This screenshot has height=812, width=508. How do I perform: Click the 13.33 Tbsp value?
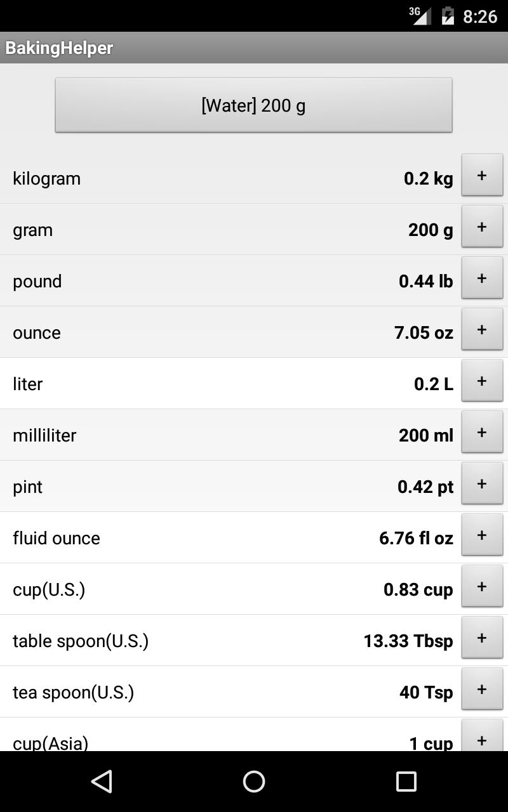click(x=408, y=641)
